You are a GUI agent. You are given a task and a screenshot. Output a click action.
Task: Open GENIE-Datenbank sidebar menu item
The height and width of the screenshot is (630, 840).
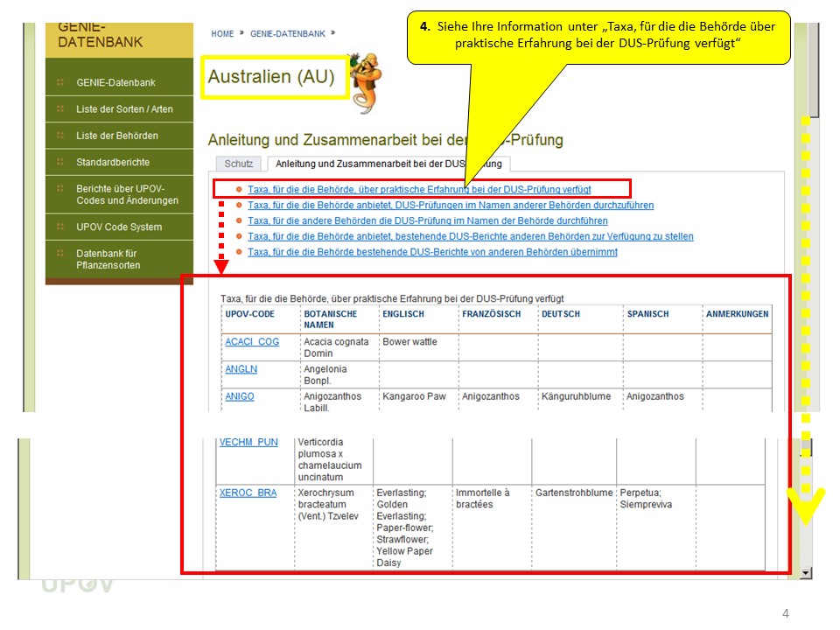[115, 82]
